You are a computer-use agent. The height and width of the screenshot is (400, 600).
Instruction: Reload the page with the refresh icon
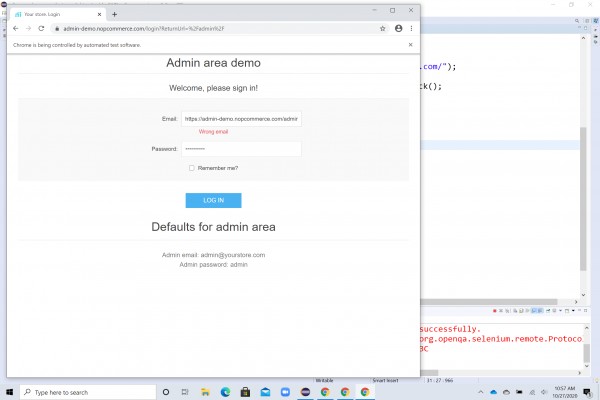(x=41, y=28)
